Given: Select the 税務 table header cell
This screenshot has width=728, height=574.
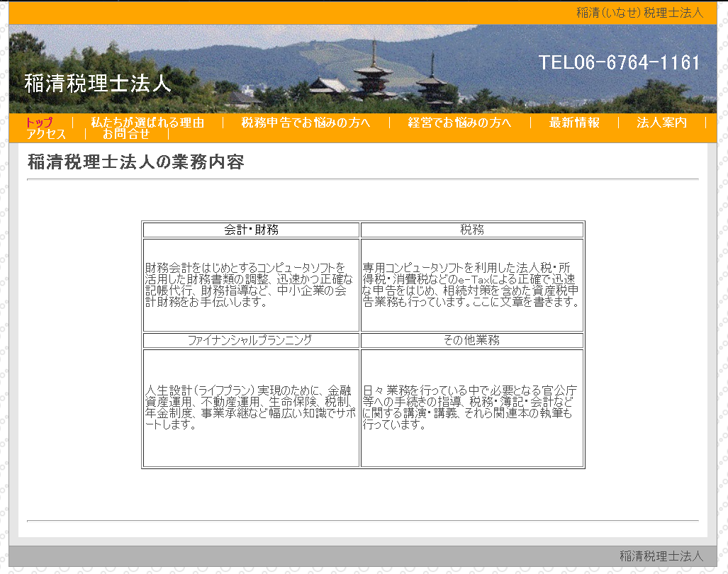Looking at the screenshot, I should (471, 230).
